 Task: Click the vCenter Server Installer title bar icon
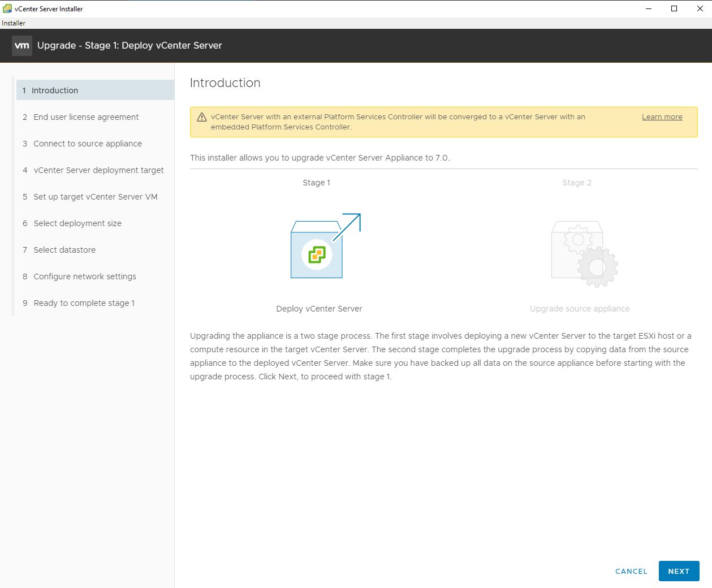pyautogui.click(x=7, y=8)
